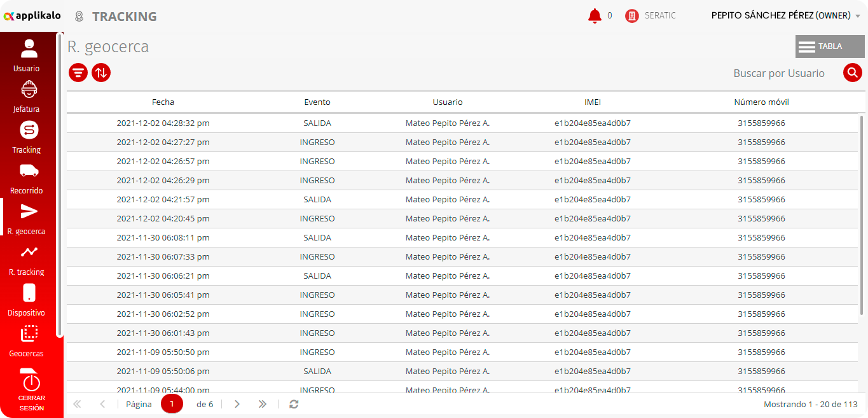Viewport: 868px width, 418px height.
Task: Click the red search magnifier button
Action: [x=853, y=73]
